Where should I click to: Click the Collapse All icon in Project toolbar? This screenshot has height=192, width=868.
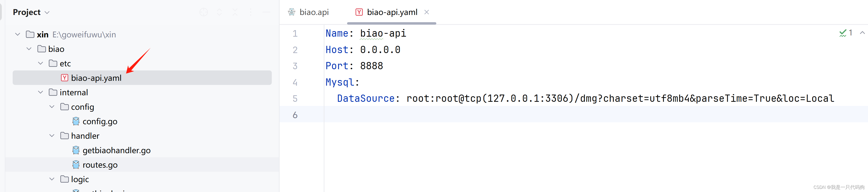coord(235,12)
